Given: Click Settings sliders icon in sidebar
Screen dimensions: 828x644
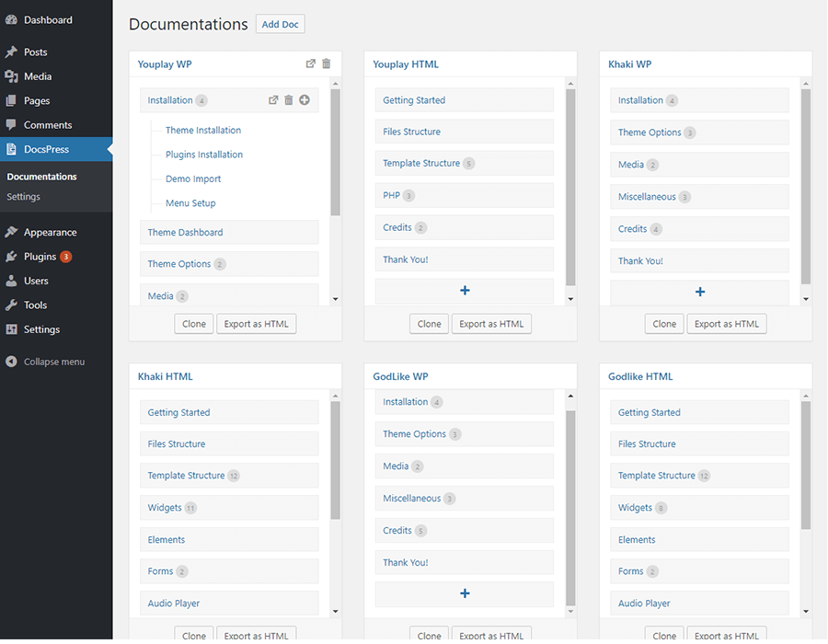Looking at the screenshot, I should (11, 329).
